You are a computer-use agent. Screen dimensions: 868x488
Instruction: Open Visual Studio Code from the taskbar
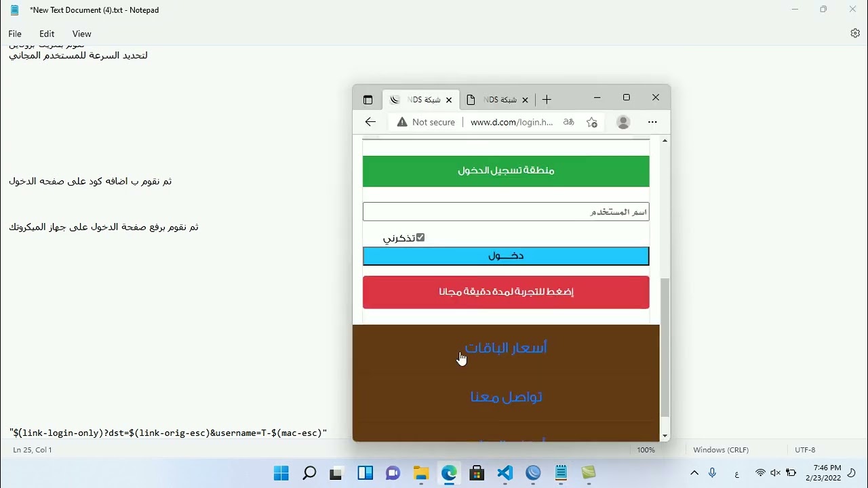pos(505,473)
